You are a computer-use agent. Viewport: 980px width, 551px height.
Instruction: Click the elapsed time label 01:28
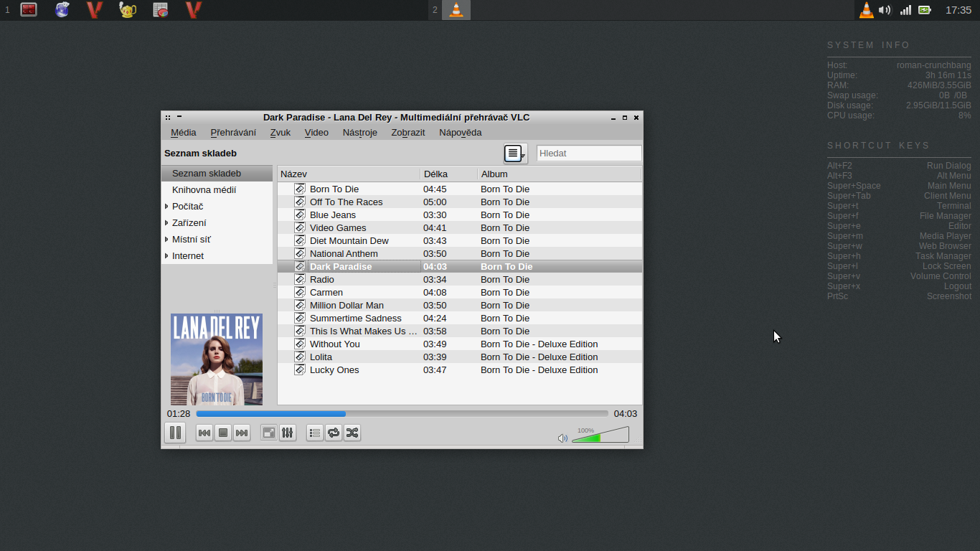pyautogui.click(x=179, y=414)
